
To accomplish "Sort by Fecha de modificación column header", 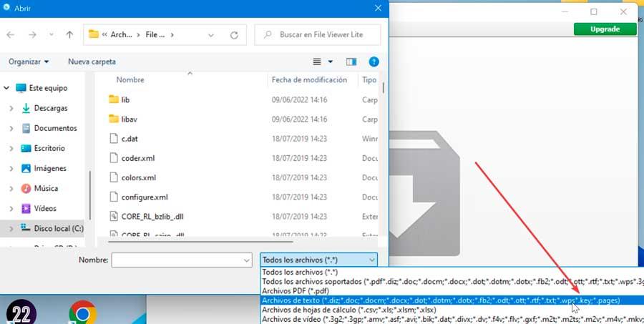I will coord(309,80).
